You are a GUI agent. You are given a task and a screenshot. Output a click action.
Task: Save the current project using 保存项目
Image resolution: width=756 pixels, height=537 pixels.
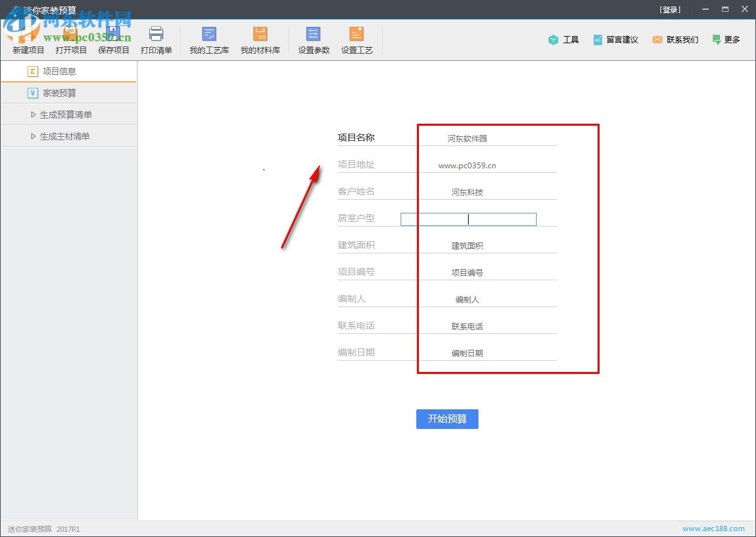pyautogui.click(x=113, y=39)
